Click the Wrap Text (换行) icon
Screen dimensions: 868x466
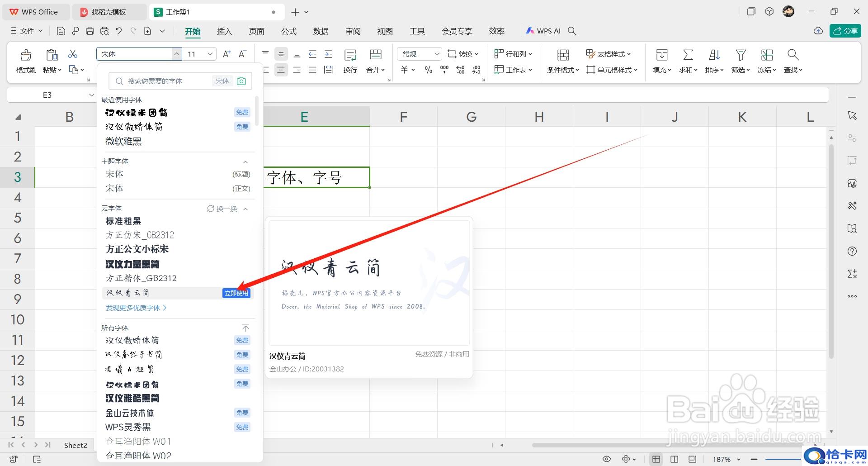point(350,55)
